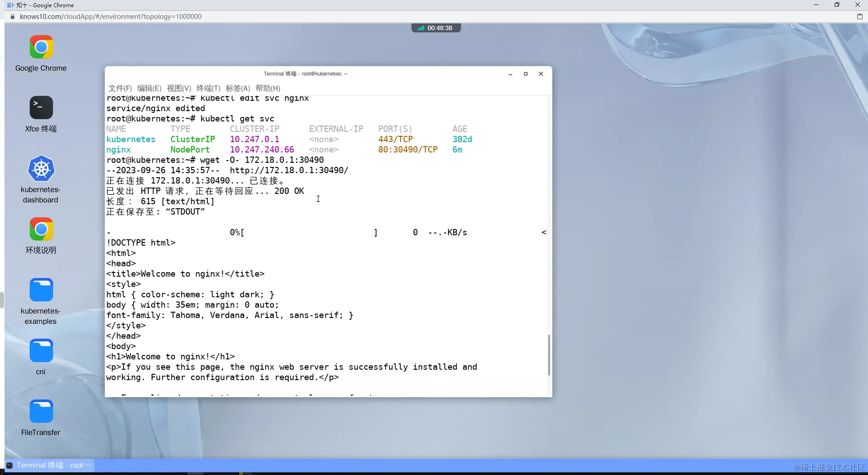This screenshot has height=475, width=868.
Task: Click the site lock icon in address bar
Action: point(13,17)
